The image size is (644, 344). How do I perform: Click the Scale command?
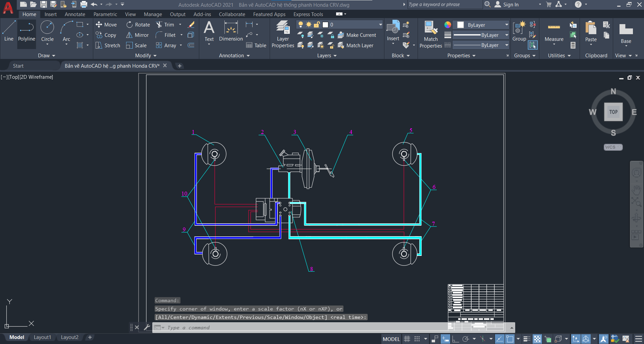pos(136,46)
